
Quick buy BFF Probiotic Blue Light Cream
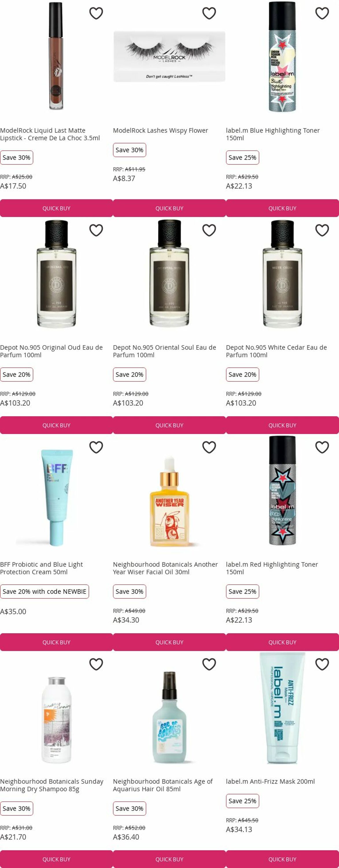click(56, 642)
